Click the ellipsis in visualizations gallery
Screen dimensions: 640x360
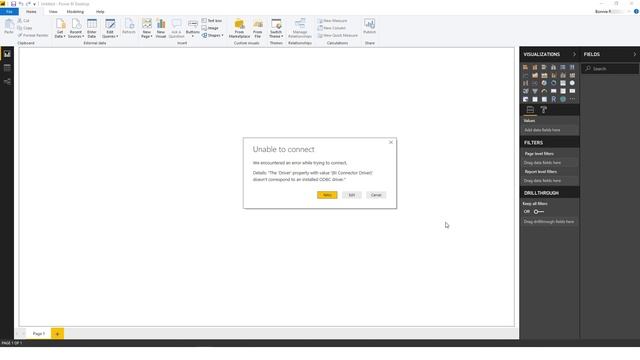coord(572,99)
